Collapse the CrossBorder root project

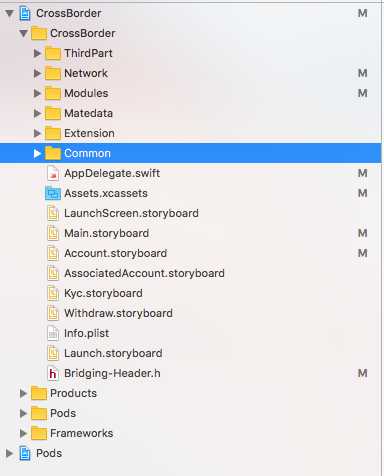tap(9, 14)
